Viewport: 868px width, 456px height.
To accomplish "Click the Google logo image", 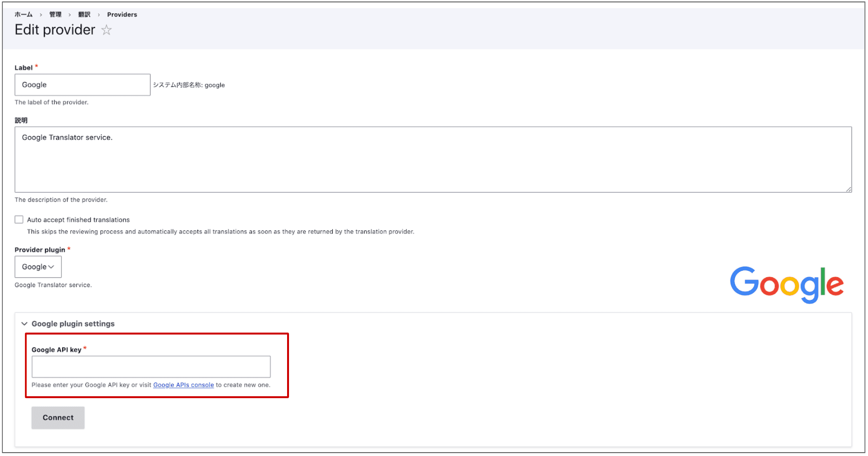I will click(787, 285).
